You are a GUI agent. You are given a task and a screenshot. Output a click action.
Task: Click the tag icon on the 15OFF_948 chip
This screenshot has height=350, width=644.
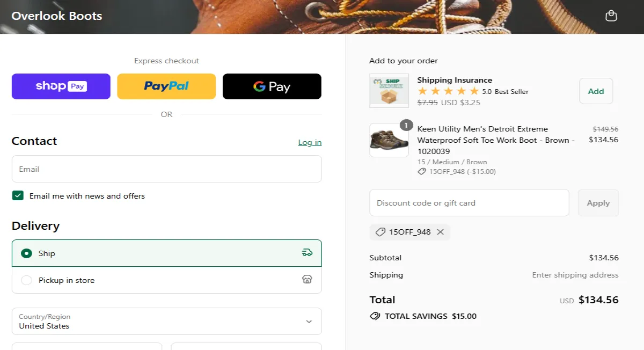(x=380, y=232)
